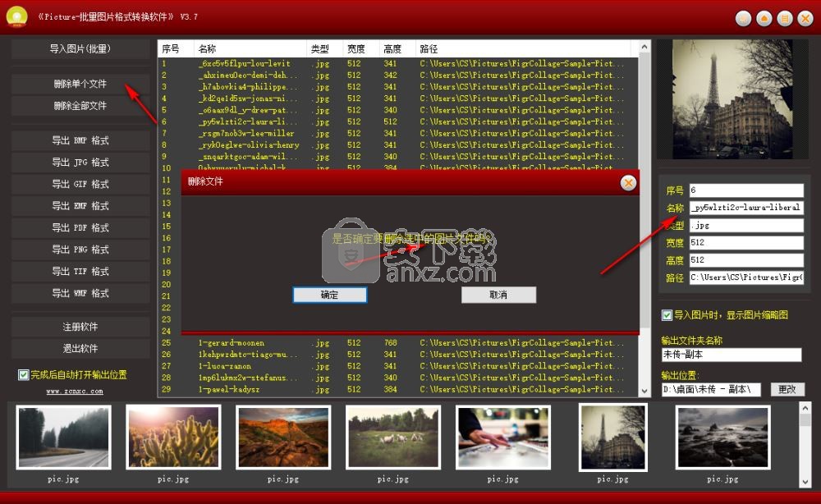Select the row _snqarktgoc-adam-wil
The width and height of the screenshot is (821, 504).
point(398,157)
